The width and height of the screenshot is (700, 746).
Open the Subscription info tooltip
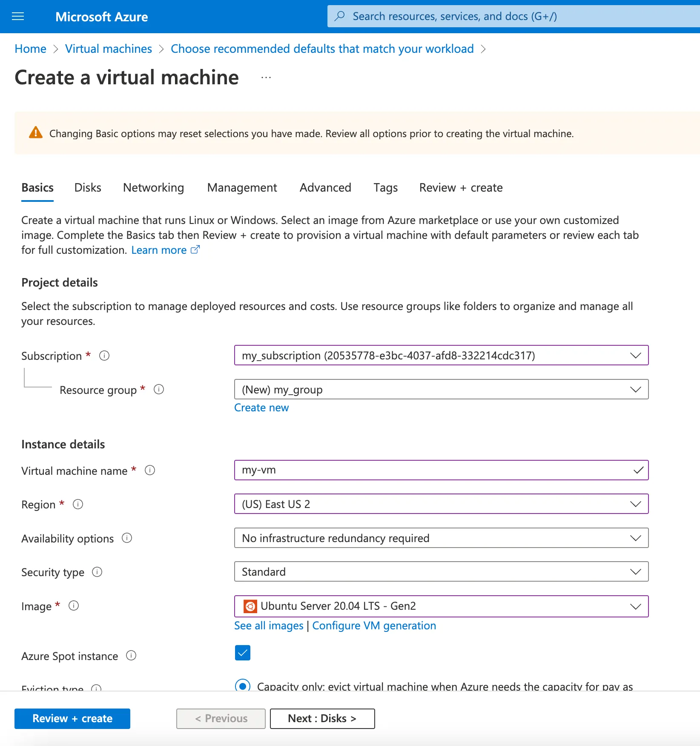(x=104, y=356)
